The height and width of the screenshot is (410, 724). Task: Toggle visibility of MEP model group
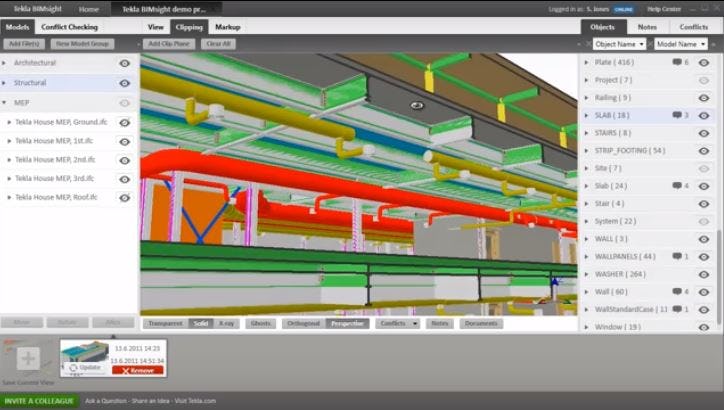125,103
